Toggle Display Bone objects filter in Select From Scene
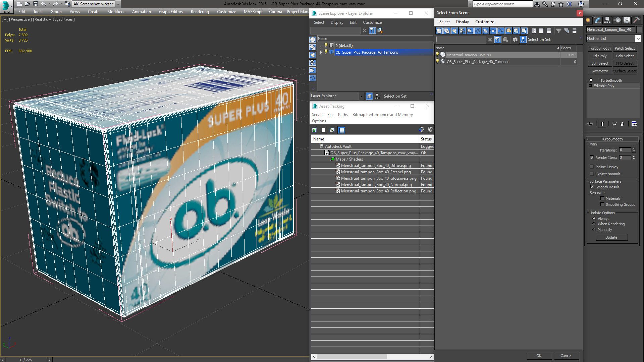Image resolution: width=644 pixels, height=362 pixels. [501, 31]
